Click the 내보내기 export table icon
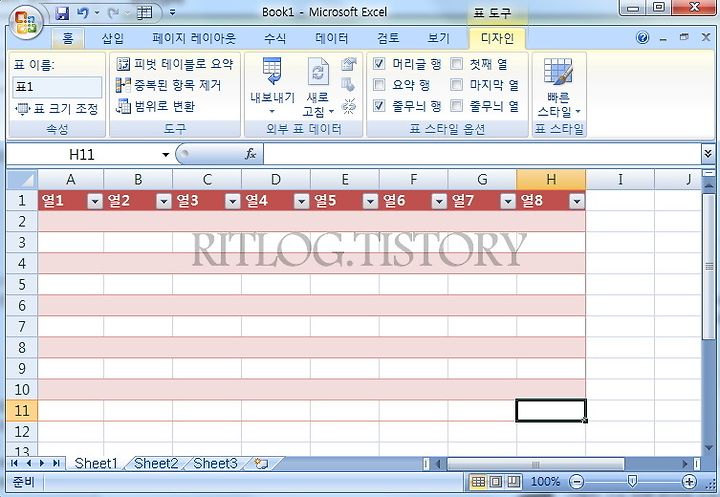 pyautogui.click(x=272, y=71)
